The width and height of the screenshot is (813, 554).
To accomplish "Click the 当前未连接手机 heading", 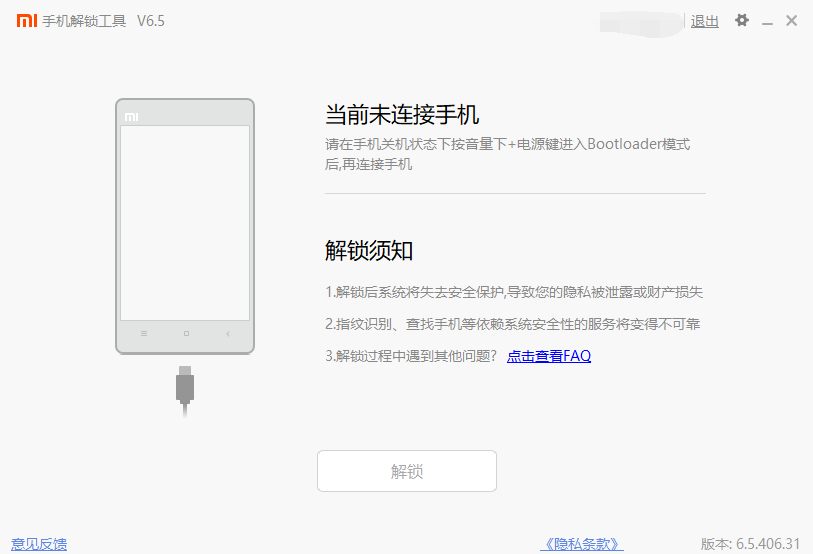I will 402,115.
